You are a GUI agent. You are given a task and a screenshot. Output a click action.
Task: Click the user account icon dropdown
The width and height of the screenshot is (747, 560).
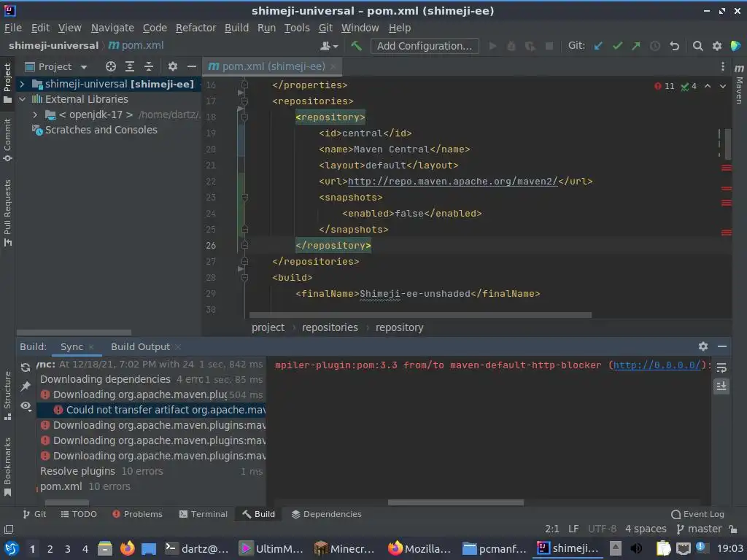[x=329, y=46]
